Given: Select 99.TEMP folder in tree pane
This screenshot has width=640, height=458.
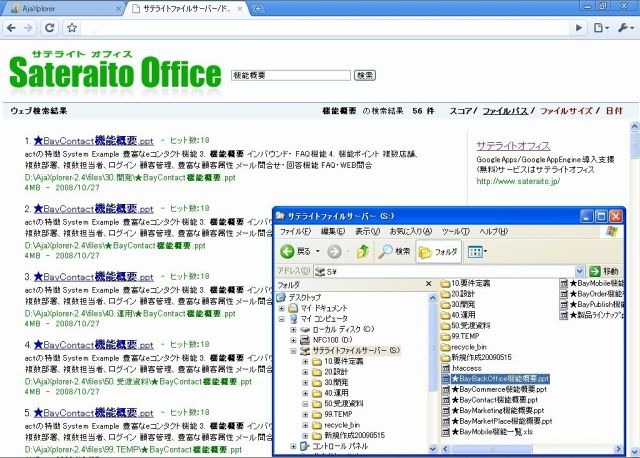Looking at the screenshot, I should pos(338,414).
